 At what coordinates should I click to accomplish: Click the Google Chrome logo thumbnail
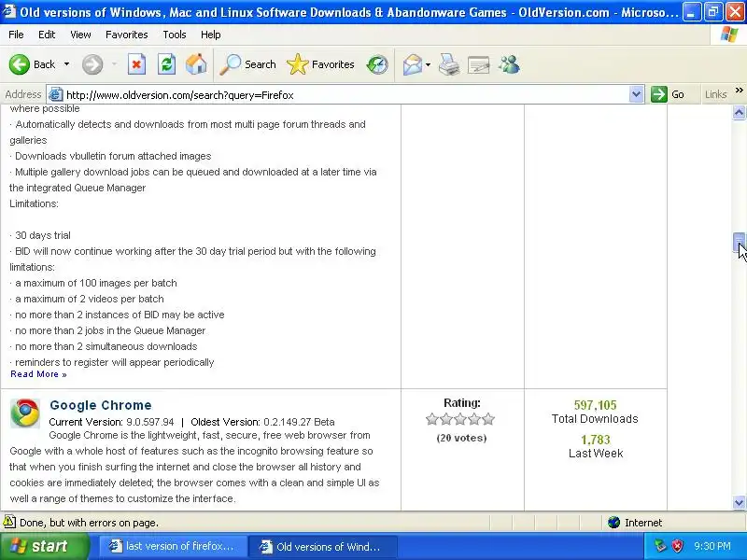click(x=25, y=413)
